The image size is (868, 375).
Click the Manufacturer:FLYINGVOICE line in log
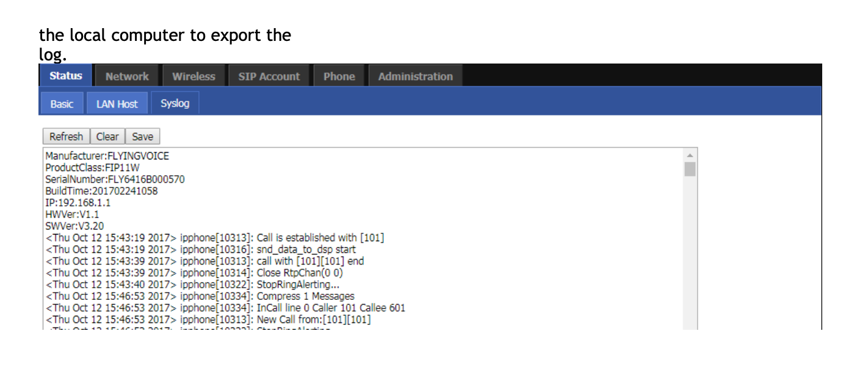tap(107, 156)
